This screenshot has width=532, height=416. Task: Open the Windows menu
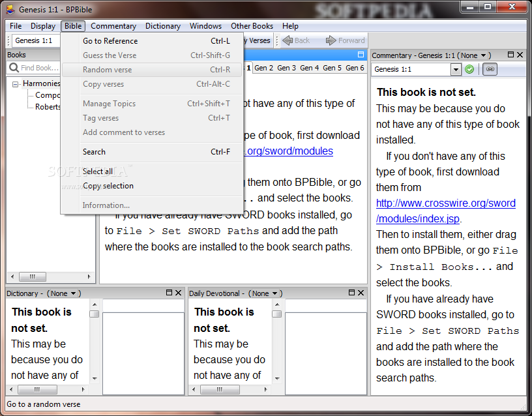click(x=205, y=26)
